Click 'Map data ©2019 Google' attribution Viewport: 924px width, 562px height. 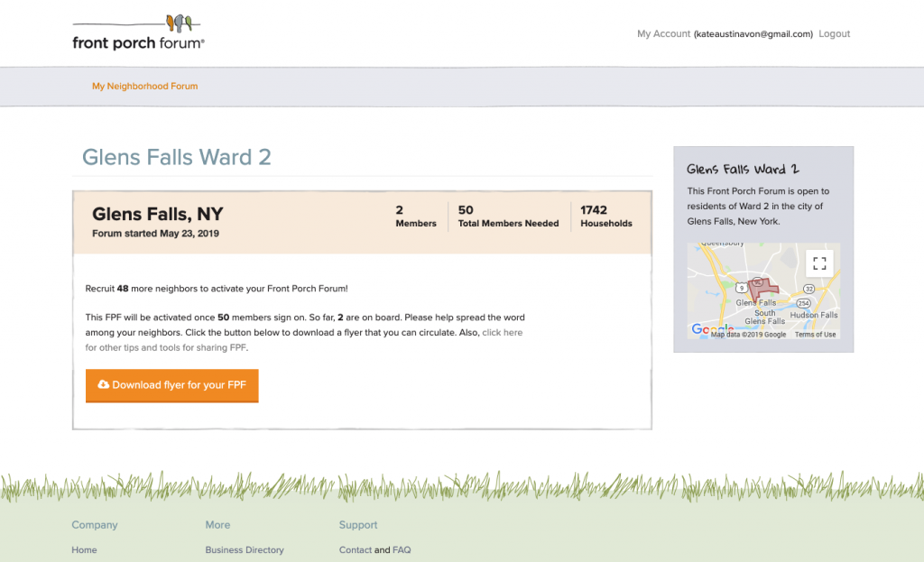[x=748, y=334]
